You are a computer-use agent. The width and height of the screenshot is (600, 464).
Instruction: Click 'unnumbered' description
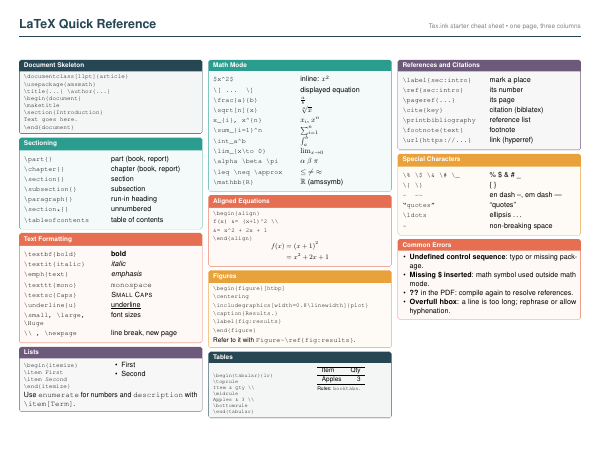point(131,209)
